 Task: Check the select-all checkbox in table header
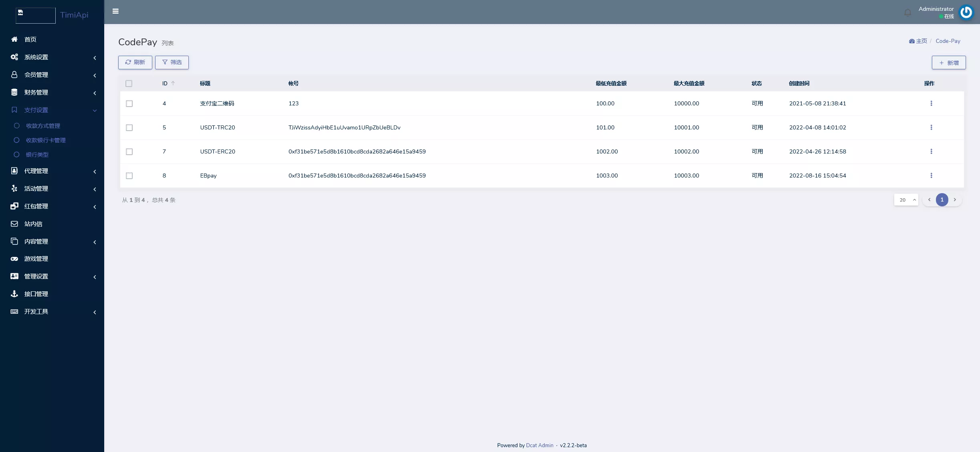click(x=129, y=83)
